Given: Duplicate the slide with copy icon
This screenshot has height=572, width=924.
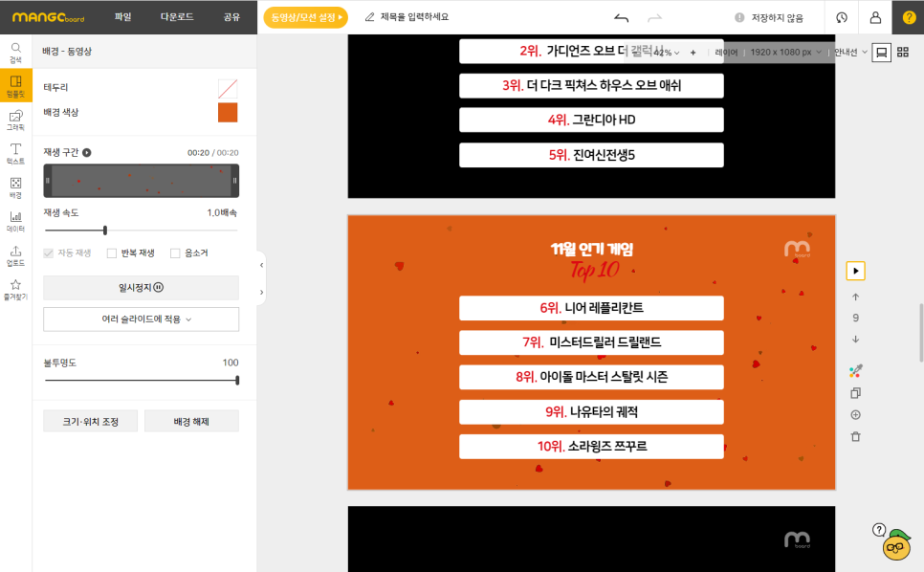Looking at the screenshot, I should click(856, 393).
